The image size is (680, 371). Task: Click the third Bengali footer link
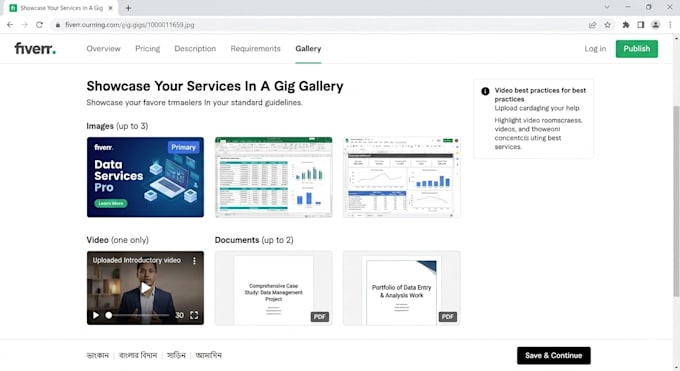click(x=176, y=355)
